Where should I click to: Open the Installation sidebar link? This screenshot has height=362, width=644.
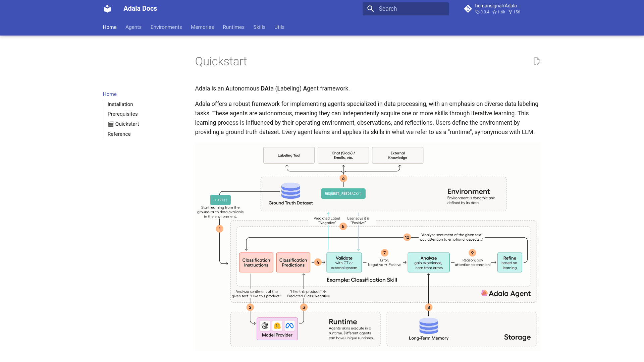[120, 104]
